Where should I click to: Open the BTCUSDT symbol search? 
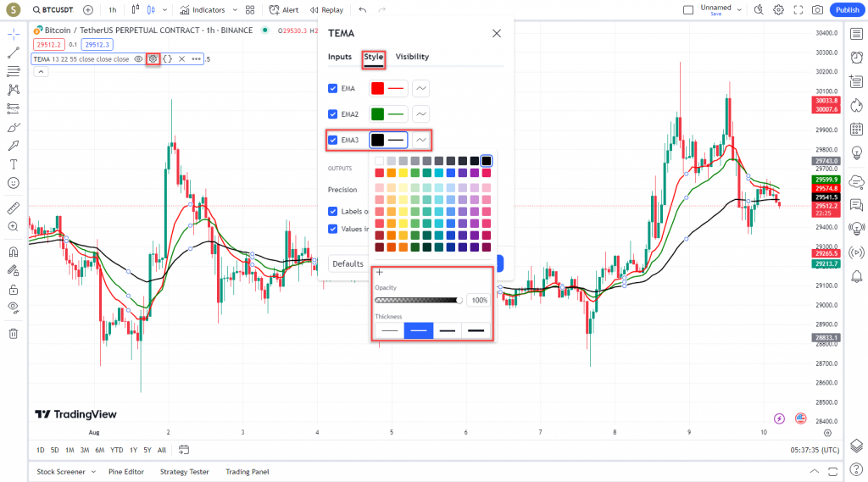53,10
